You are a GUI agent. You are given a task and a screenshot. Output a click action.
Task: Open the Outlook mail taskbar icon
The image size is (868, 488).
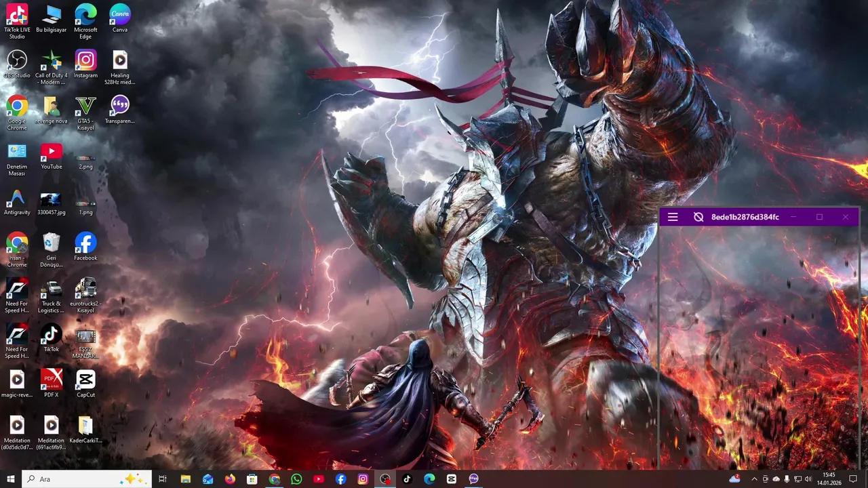[208, 479]
